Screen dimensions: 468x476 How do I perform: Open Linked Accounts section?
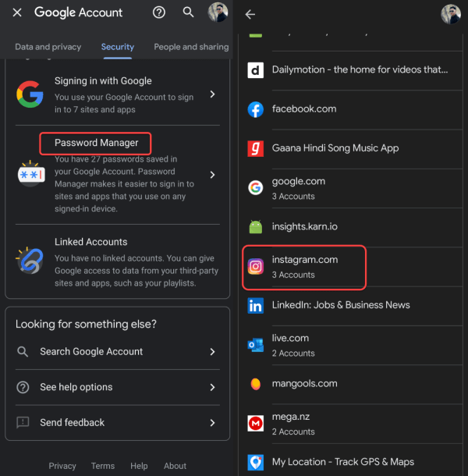[x=118, y=261]
